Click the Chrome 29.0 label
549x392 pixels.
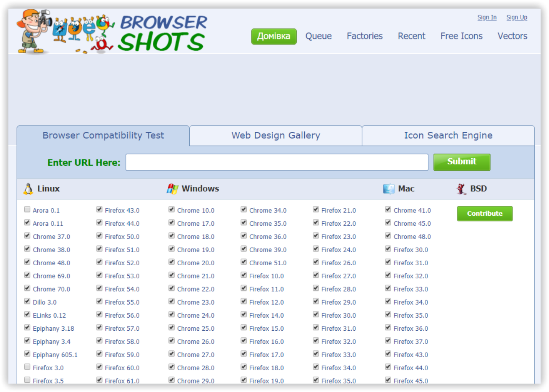click(x=196, y=381)
